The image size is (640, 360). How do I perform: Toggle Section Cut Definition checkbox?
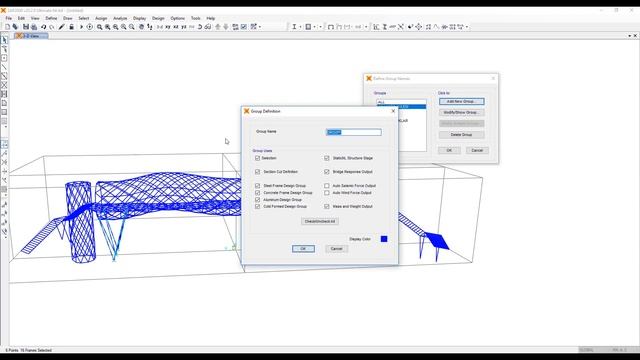[258, 172]
